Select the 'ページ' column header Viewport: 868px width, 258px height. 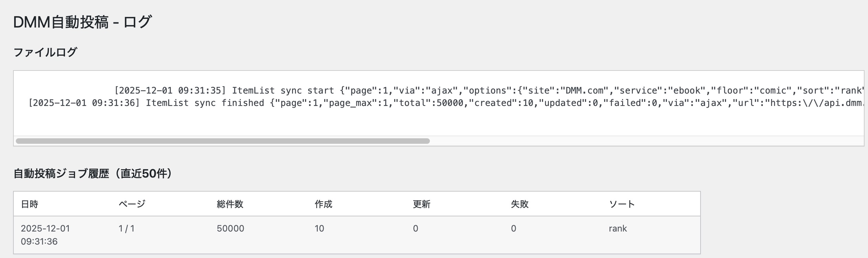pos(132,204)
